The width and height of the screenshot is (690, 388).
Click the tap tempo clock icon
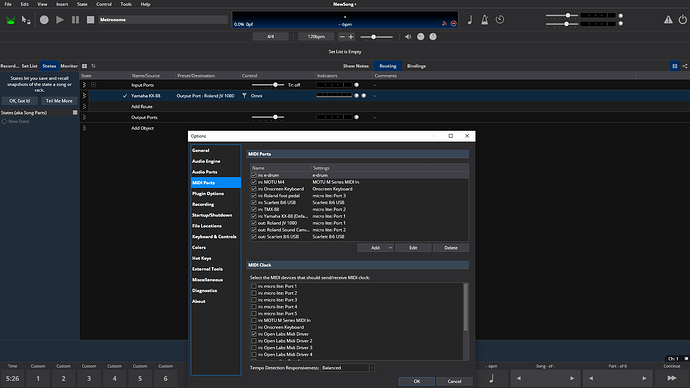point(500,20)
